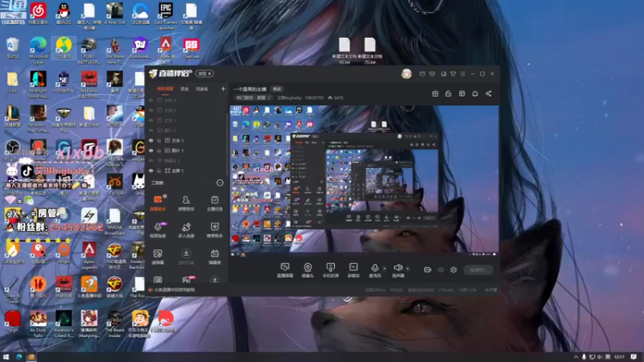
Task: Add 多媒体 media source
Action: click(x=353, y=270)
